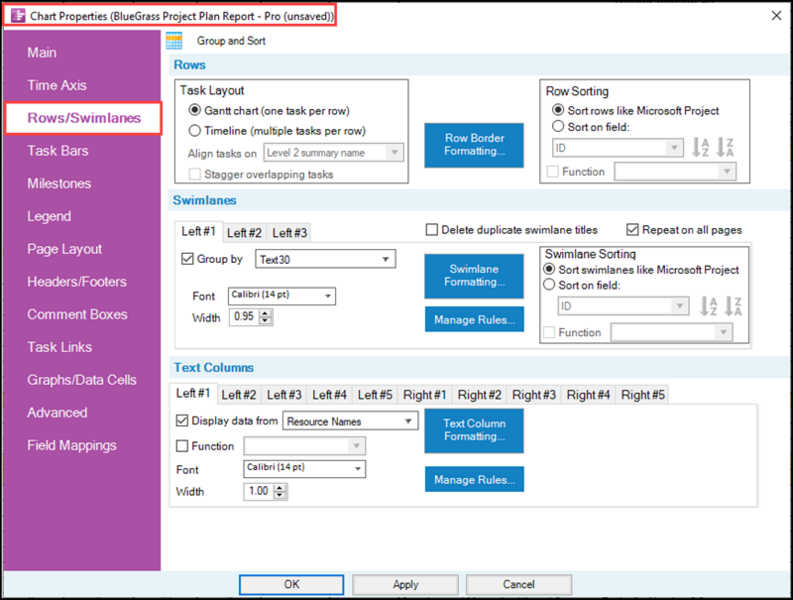The width and height of the screenshot is (793, 600).
Task: Open Graphs/Data Cells settings
Action: (x=82, y=380)
